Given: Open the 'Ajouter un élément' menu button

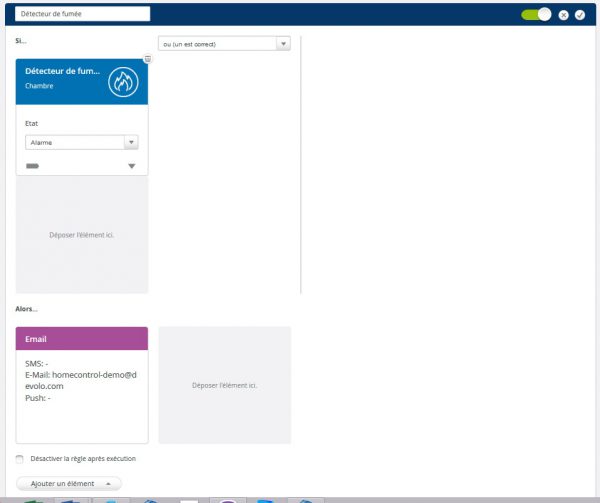Looking at the screenshot, I should (69, 483).
